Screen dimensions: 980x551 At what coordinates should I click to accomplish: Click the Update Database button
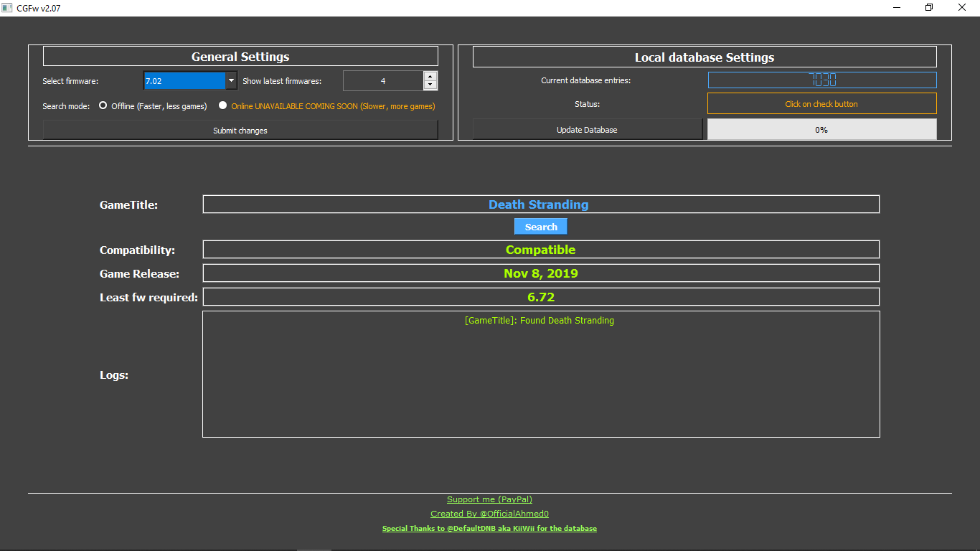[x=587, y=130]
